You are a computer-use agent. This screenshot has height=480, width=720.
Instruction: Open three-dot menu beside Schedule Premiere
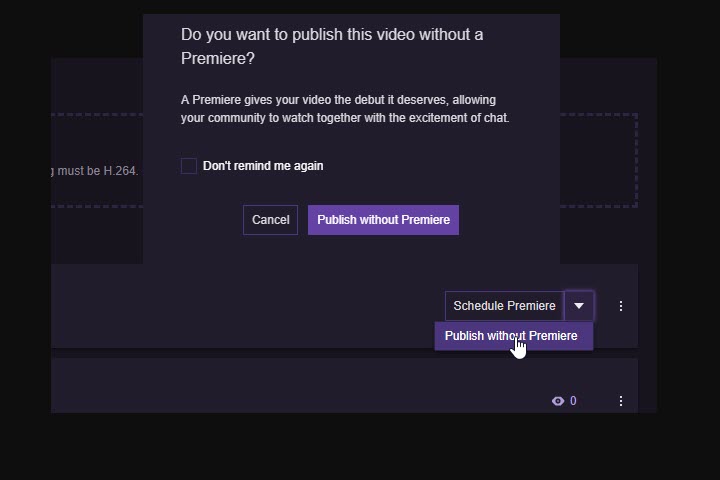(x=621, y=306)
